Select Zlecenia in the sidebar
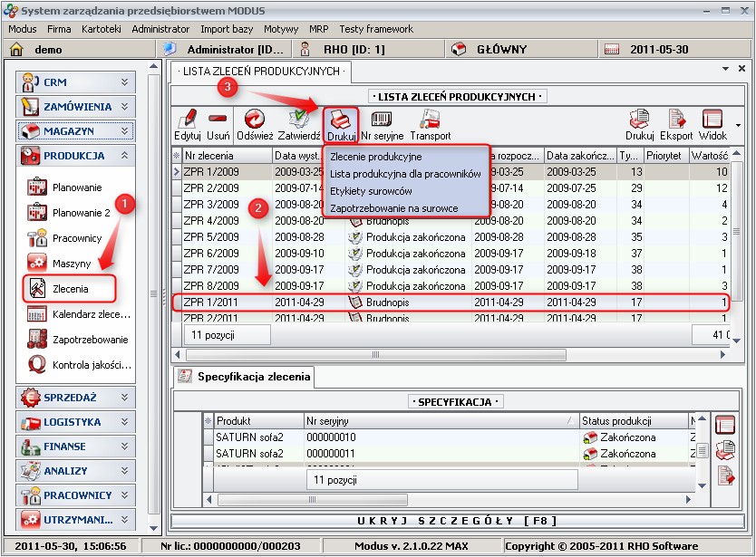The height and width of the screenshot is (557, 756). (x=71, y=289)
